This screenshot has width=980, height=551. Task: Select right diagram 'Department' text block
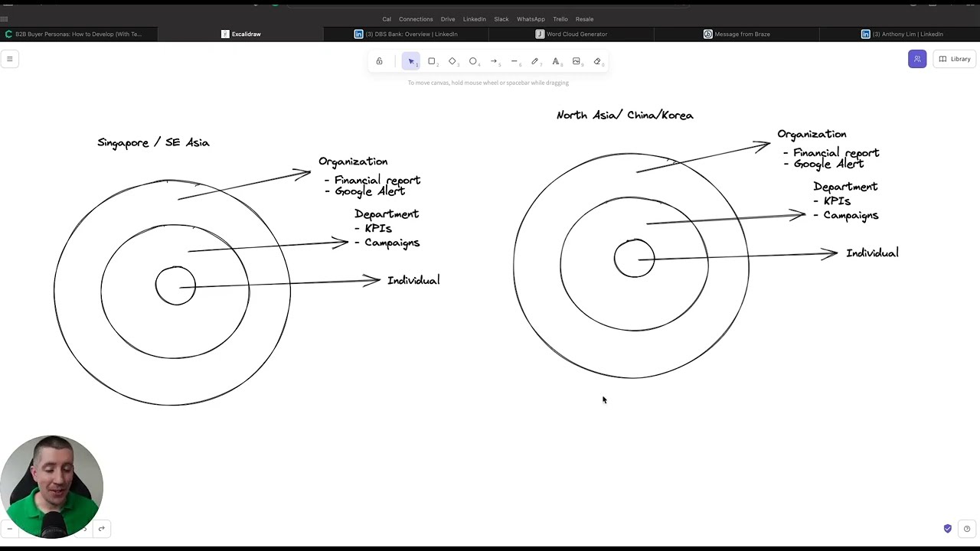click(x=845, y=201)
